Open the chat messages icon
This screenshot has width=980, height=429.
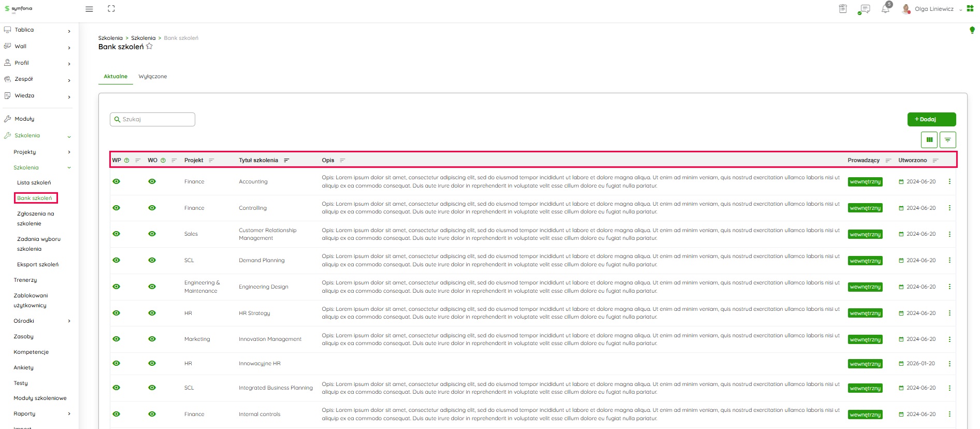[x=864, y=9]
